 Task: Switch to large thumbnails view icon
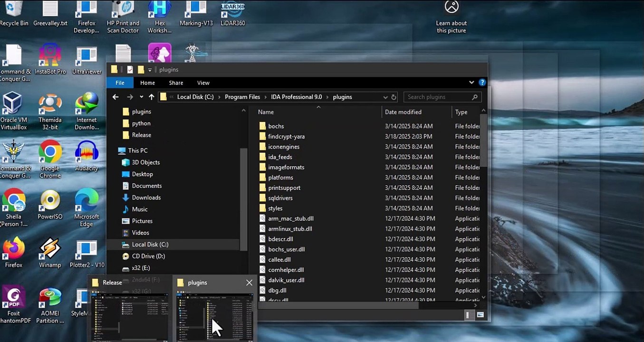pyautogui.click(x=481, y=315)
